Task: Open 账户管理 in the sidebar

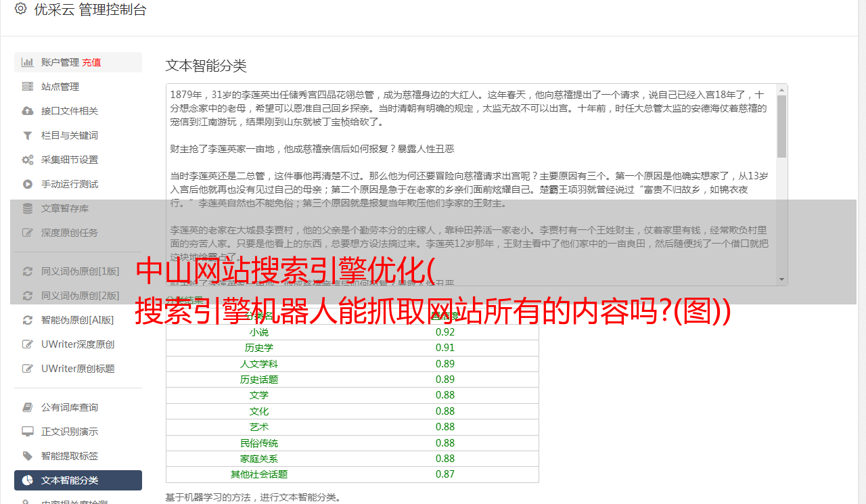Action: coord(78,62)
